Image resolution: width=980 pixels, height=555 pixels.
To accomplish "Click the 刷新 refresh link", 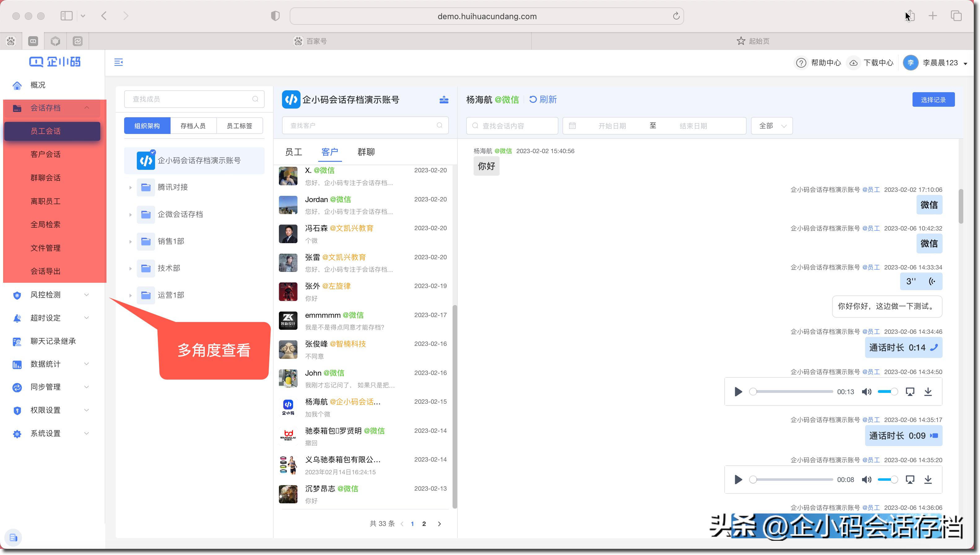I will tap(543, 100).
